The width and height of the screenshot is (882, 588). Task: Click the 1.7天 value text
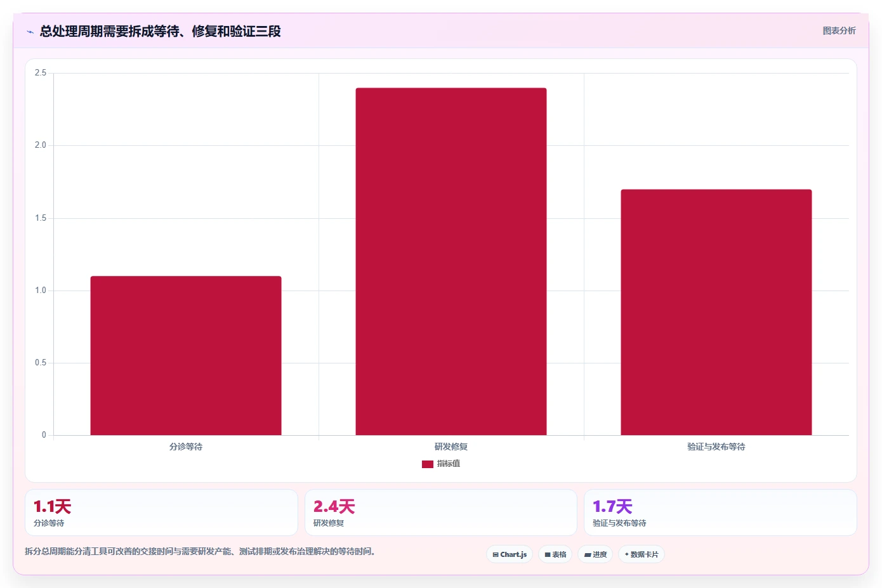(612, 506)
